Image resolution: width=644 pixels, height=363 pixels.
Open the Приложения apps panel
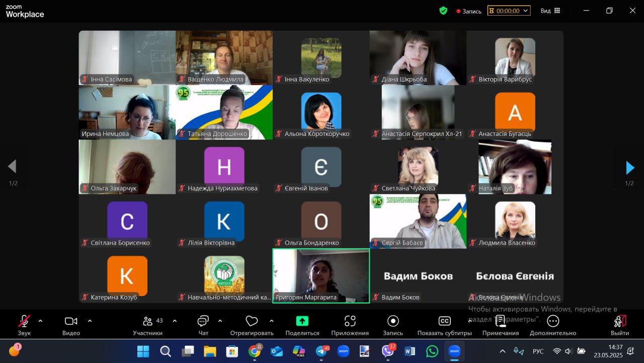(x=350, y=325)
